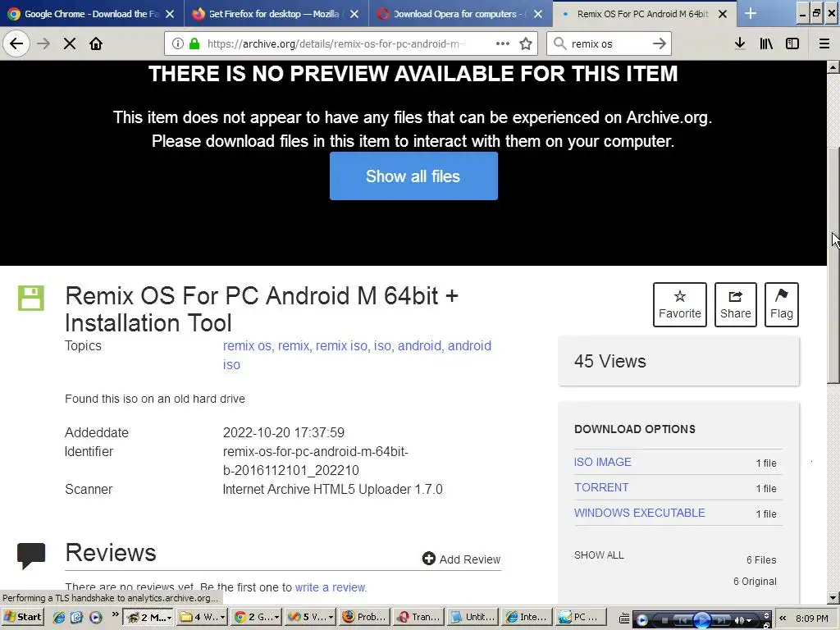Follow the 'write a review' link
Screen dimensions: 840x630
[x=330, y=587]
